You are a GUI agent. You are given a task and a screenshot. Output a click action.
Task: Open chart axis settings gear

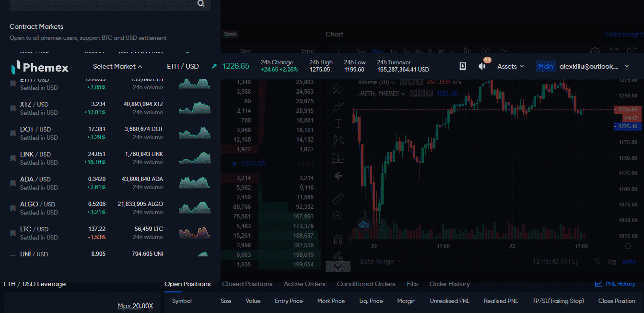pos(628,246)
